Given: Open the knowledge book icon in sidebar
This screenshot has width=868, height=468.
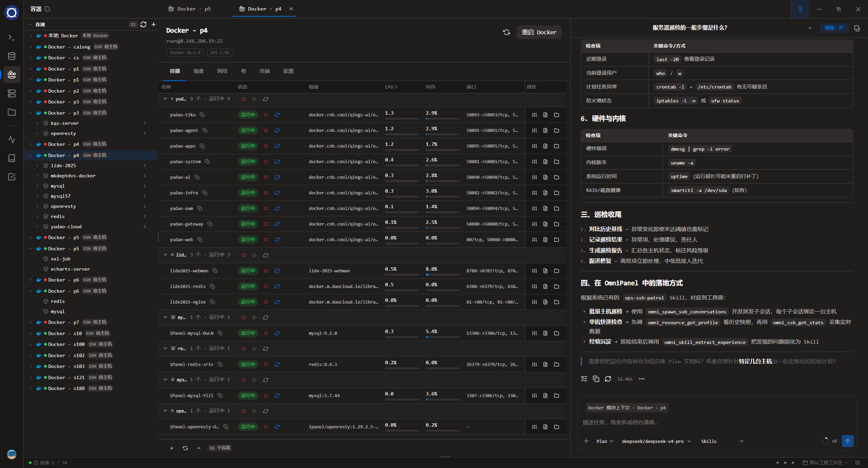Looking at the screenshot, I should click(12, 158).
